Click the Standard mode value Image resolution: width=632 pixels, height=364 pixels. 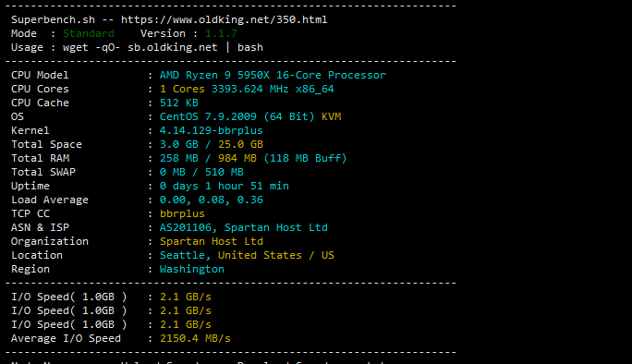89,33
